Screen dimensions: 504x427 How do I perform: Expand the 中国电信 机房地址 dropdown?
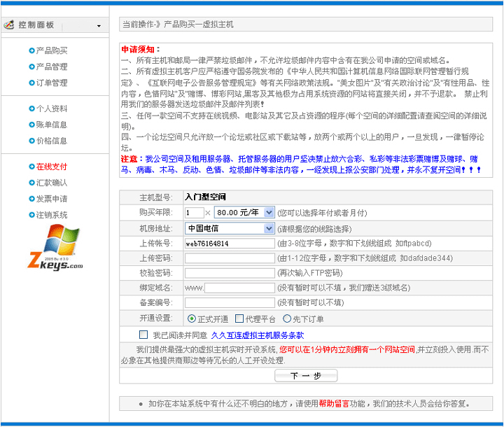[x=229, y=228]
